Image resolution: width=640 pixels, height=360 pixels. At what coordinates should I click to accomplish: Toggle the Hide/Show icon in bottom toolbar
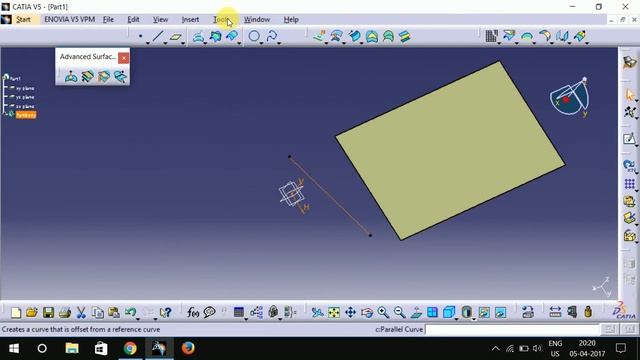pos(484,313)
